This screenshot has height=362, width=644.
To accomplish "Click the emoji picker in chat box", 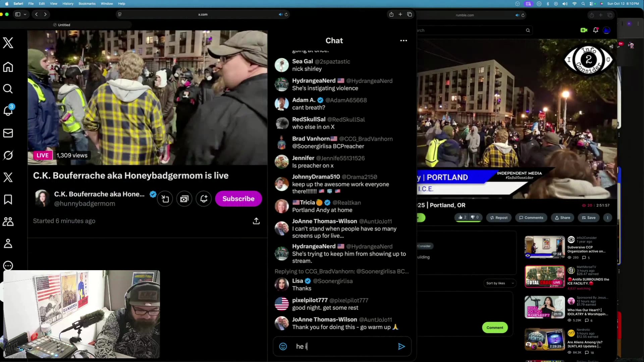I will tap(283, 346).
